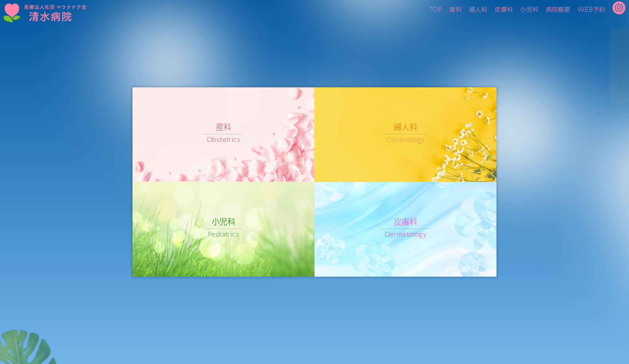
Task: Click the 清水病院 hospital name logo text
Action: (50, 17)
